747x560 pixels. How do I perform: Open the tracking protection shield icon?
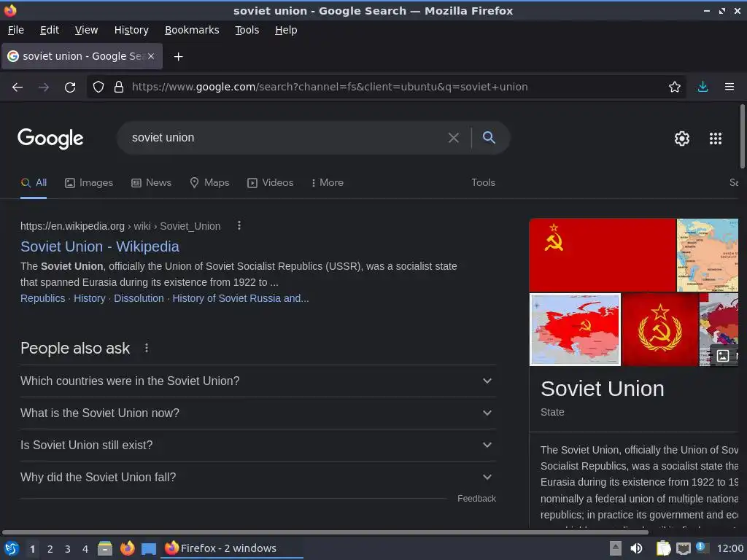point(98,87)
